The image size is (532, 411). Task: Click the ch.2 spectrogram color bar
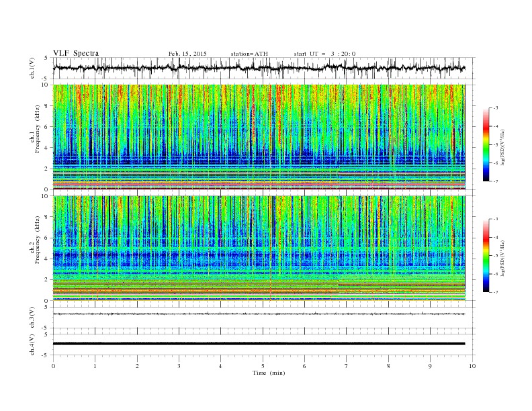click(486, 256)
